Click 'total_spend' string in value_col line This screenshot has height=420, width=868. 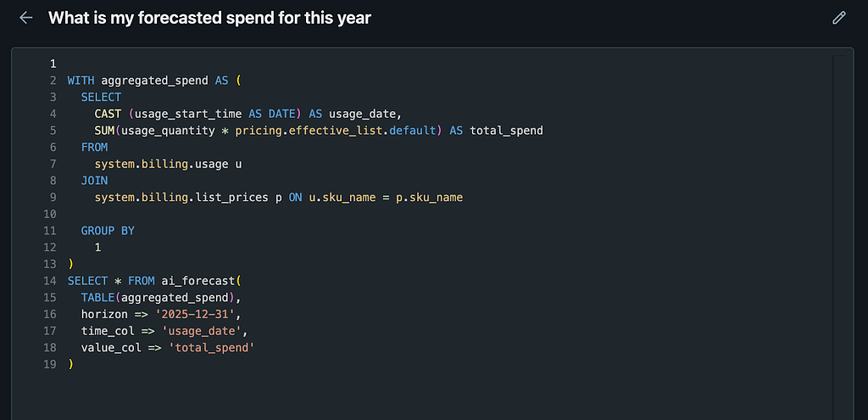click(214, 348)
